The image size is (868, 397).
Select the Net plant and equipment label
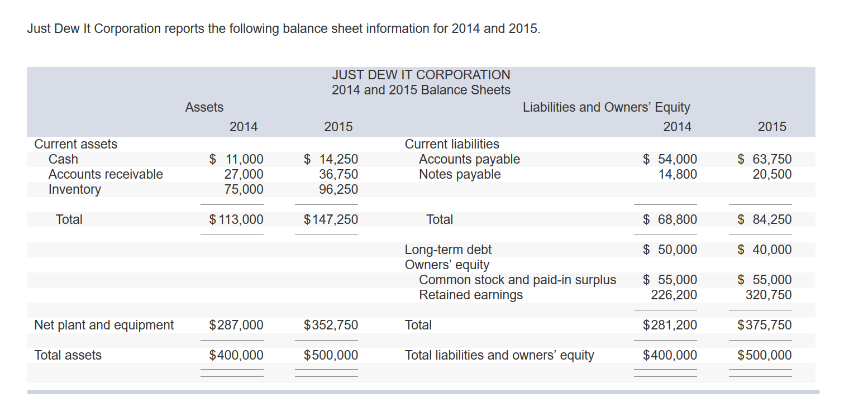[x=104, y=325]
